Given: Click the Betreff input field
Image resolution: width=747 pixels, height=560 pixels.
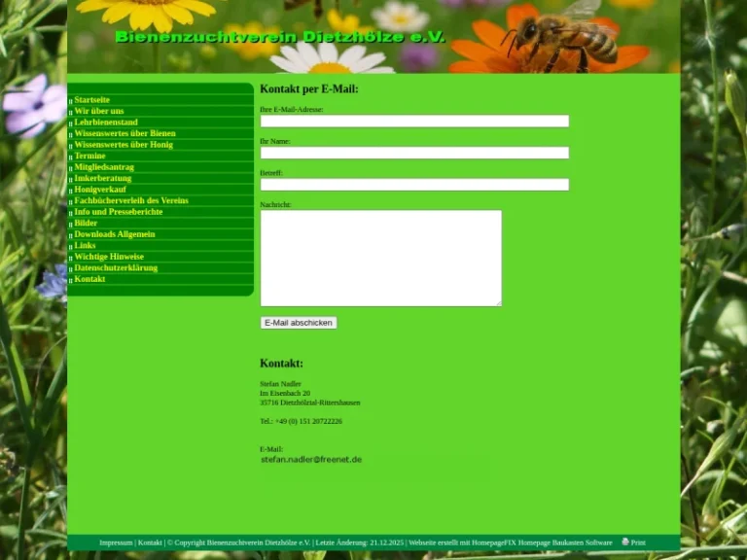Looking at the screenshot, I should tap(414, 185).
